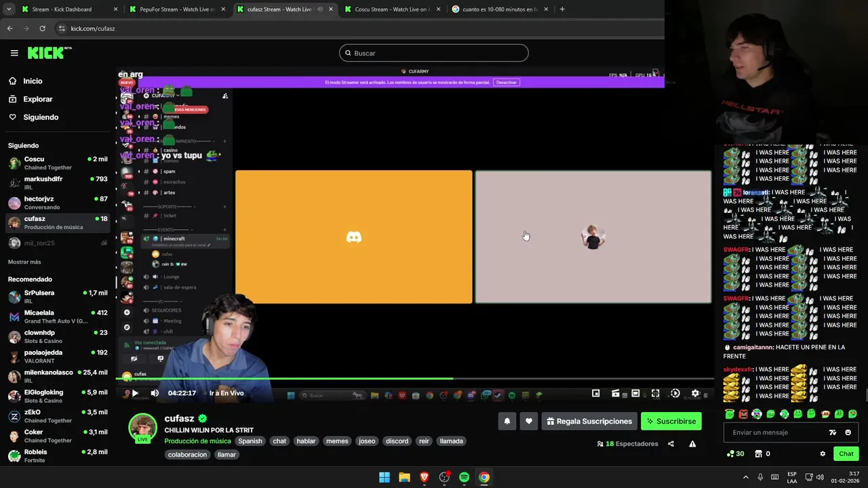Open Brave browser from taskbar
The height and width of the screenshot is (488, 868).
[425, 477]
